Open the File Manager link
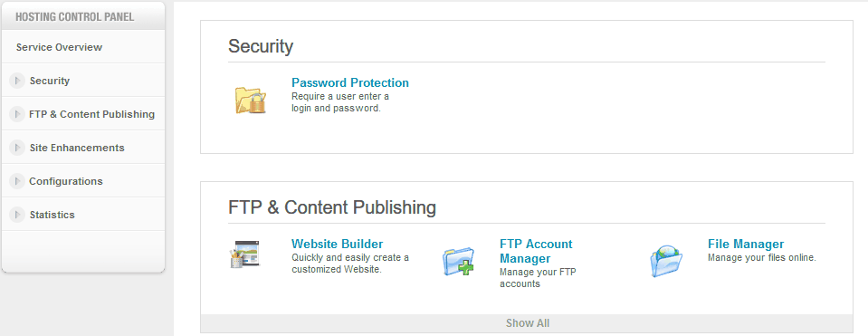Screen dimensions: 868x336 pyautogui.click(x=746, y=244)
